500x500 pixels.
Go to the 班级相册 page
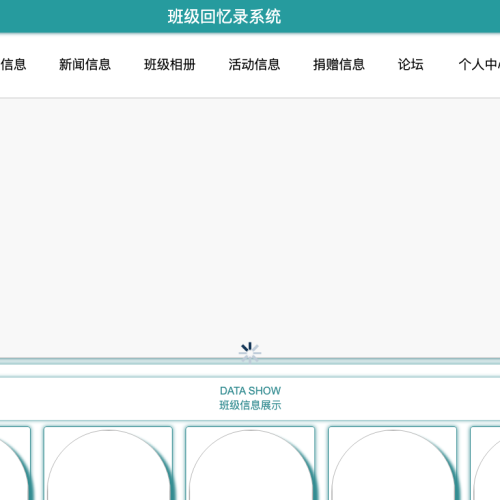[x=169, y=64]
